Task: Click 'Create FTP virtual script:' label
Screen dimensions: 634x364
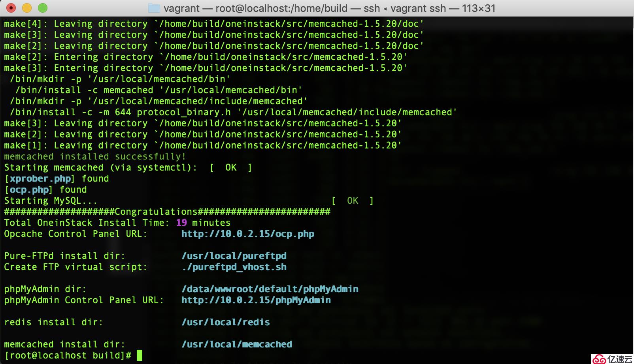Action: click(x=75, y=267)
